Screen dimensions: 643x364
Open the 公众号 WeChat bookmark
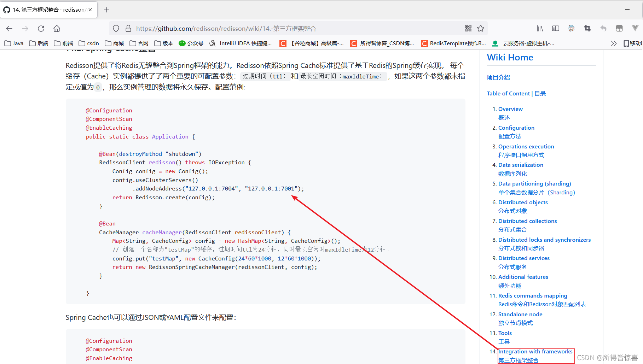(x=191, y=43)
